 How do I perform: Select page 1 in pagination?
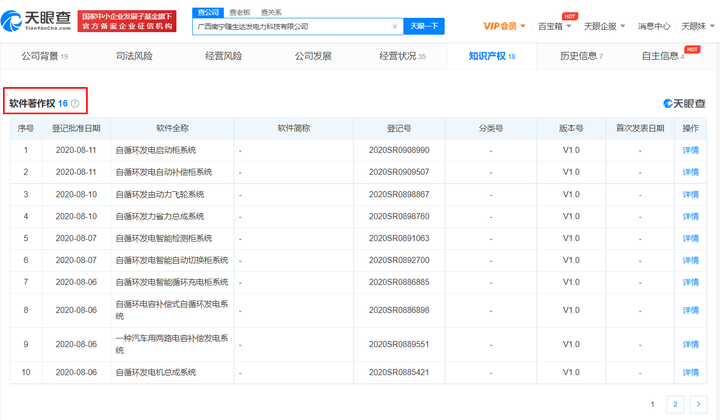point(652,404)
